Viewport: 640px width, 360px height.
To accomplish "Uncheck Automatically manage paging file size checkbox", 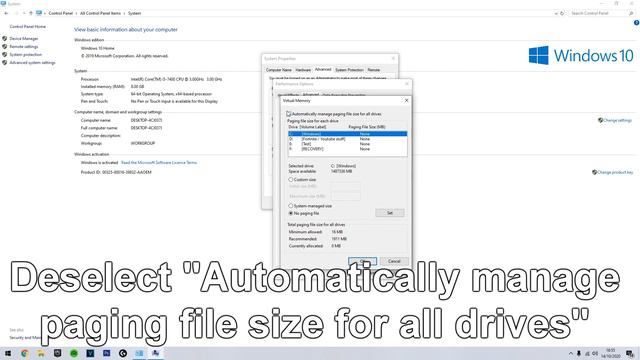I will pyautogui.click(x=289, y=114).
